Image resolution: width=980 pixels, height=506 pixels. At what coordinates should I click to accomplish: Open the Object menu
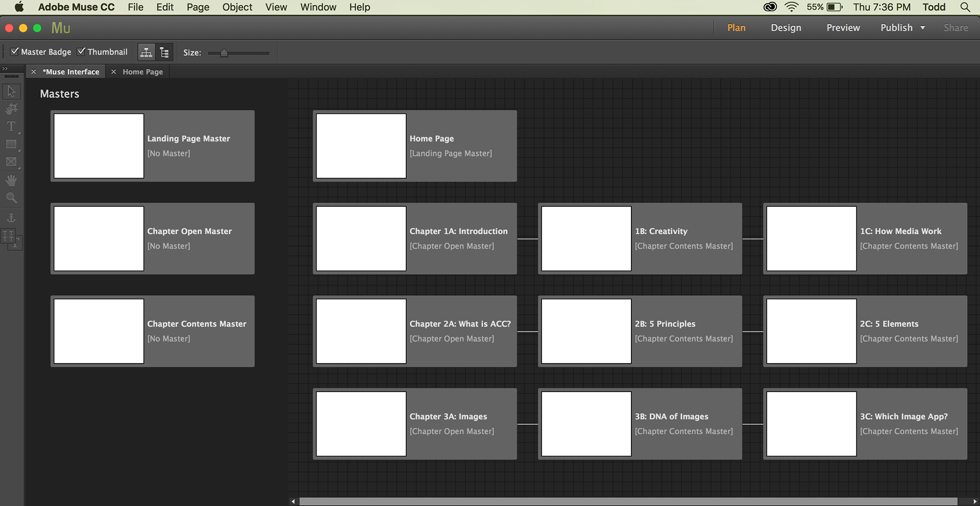click(237, 7)
